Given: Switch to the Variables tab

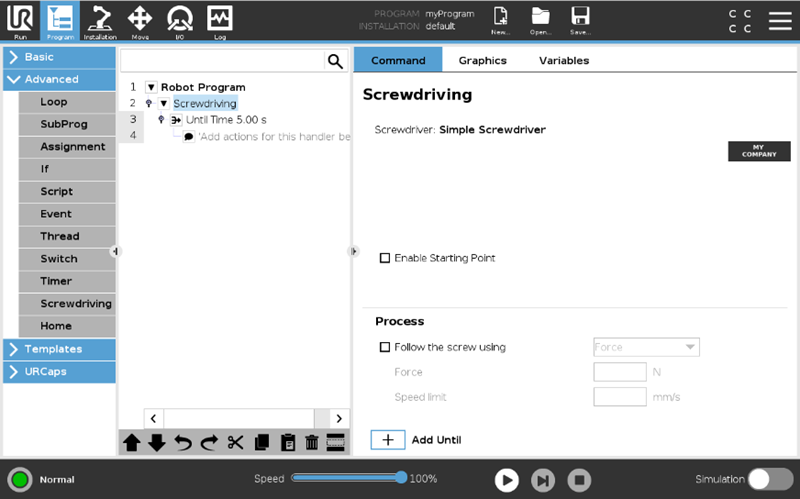Looking at the screenshot, I should click(564, 60).
